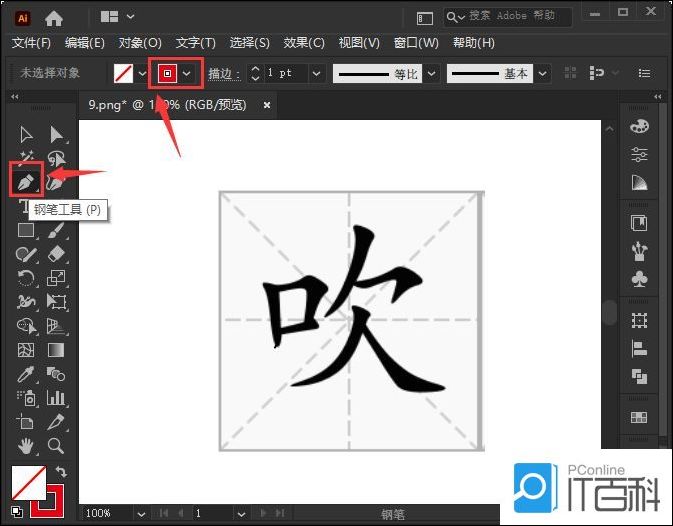Pick the Rectangle tool
This screenshot has height=526, width=673.
click(26, 230)
